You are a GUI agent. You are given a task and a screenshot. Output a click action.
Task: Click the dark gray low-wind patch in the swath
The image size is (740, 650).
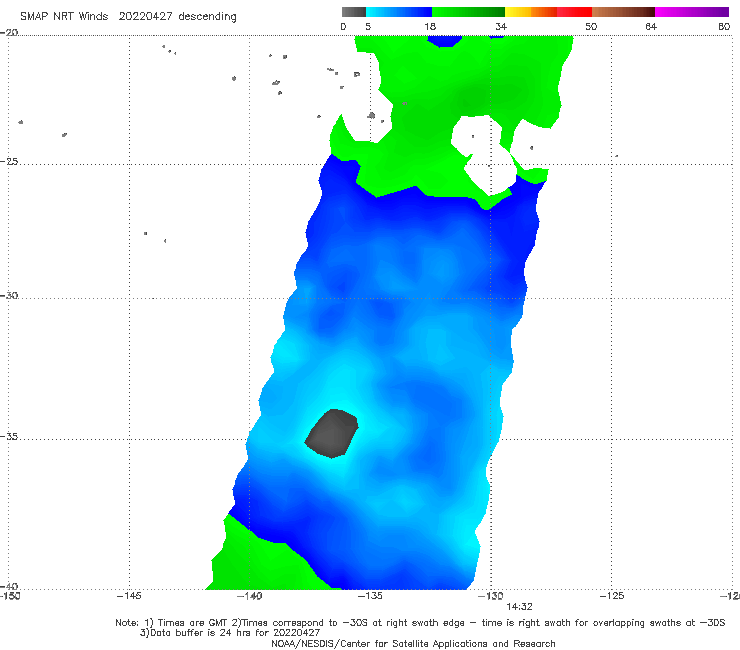click(x=332, y=434)
